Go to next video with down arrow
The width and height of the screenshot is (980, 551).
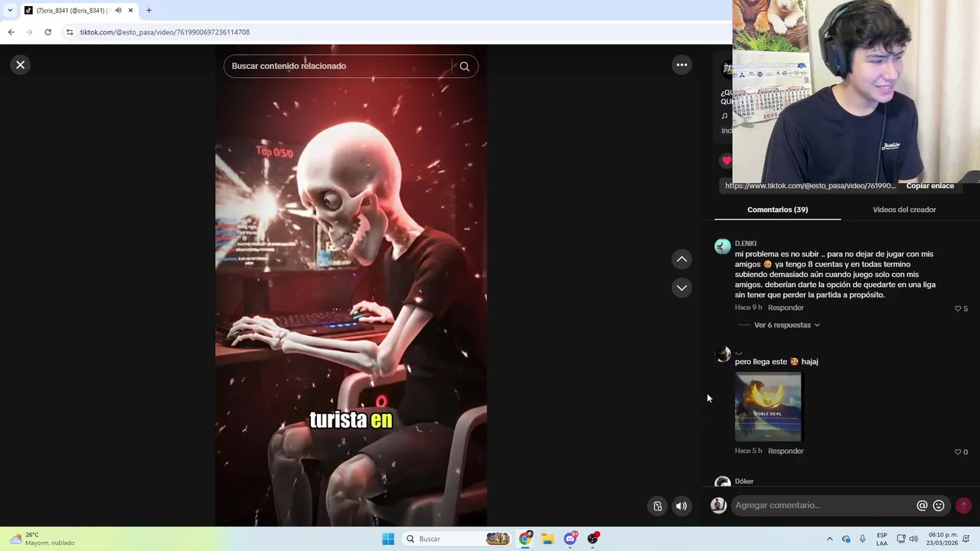pyautogui.click(x=681, y=288)
